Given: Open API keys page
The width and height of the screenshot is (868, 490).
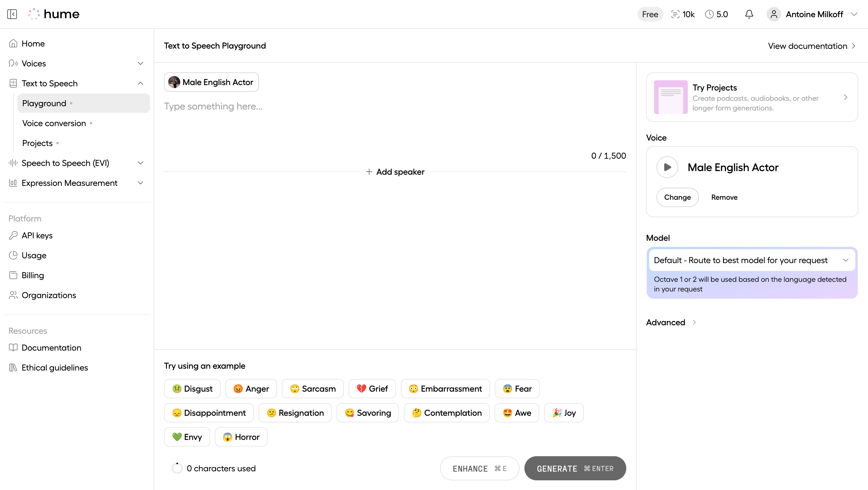Looking at the screenshot, I should (37, 235).
